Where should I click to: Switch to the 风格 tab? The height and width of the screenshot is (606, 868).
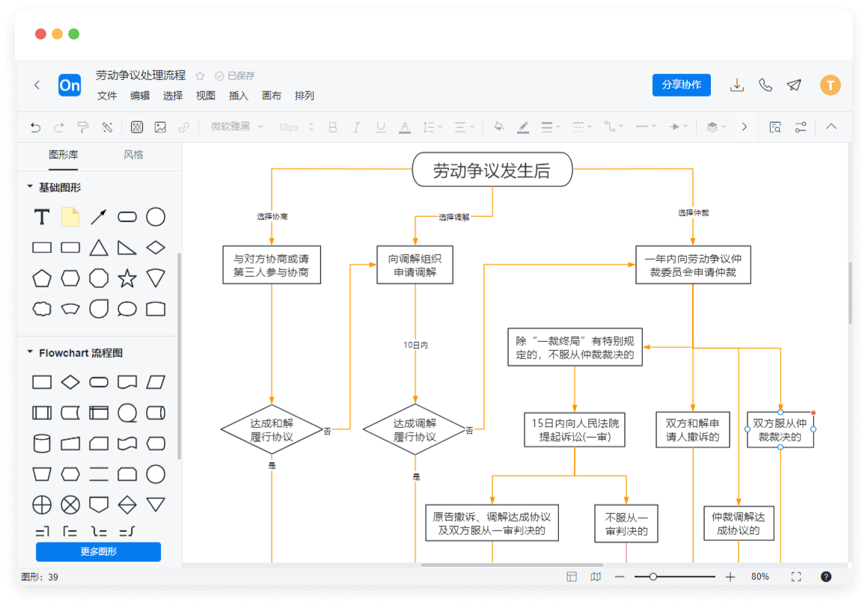[133, 155]
